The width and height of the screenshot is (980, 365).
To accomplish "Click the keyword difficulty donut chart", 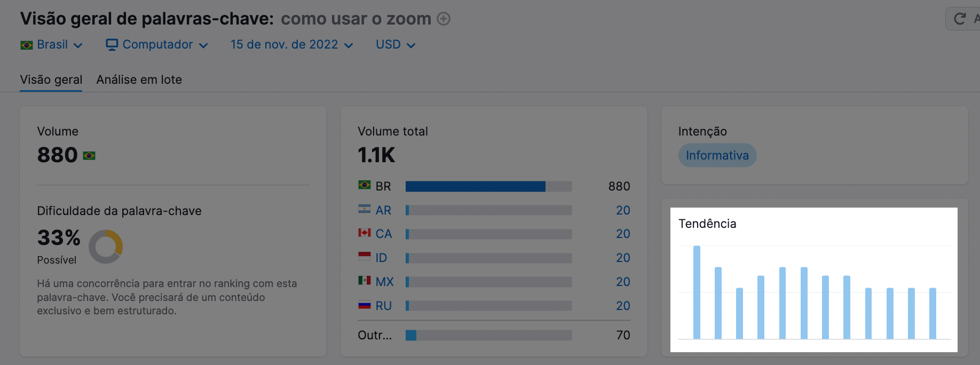I will 106,247.
